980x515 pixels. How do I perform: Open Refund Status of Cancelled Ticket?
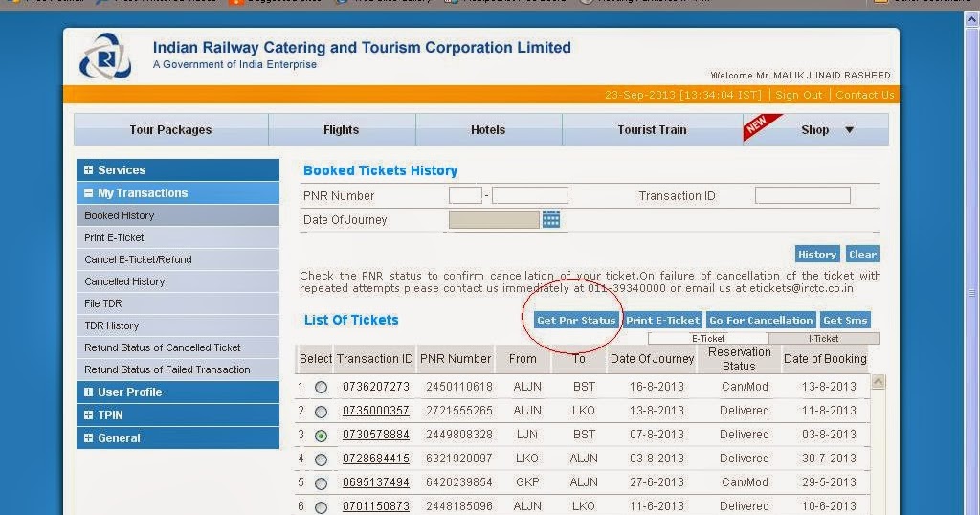(177, 347)
